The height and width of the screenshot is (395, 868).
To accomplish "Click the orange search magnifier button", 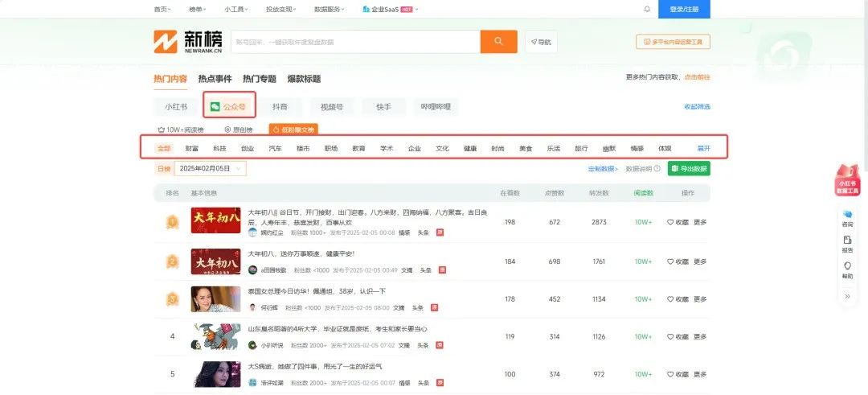I will click(x=498, y=42).
